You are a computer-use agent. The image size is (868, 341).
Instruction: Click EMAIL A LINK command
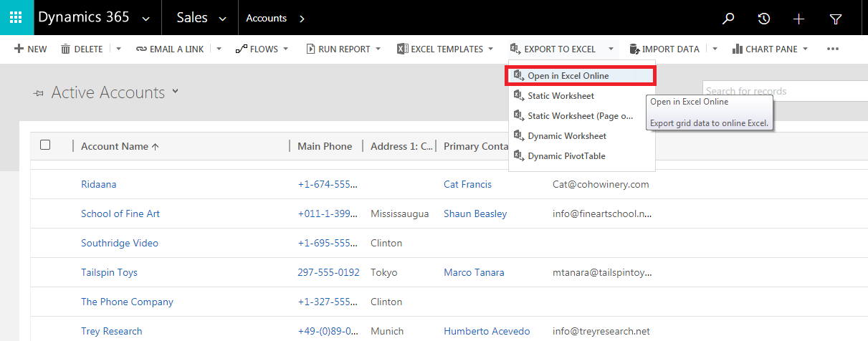pyautogui.click(x=170, y=49)
